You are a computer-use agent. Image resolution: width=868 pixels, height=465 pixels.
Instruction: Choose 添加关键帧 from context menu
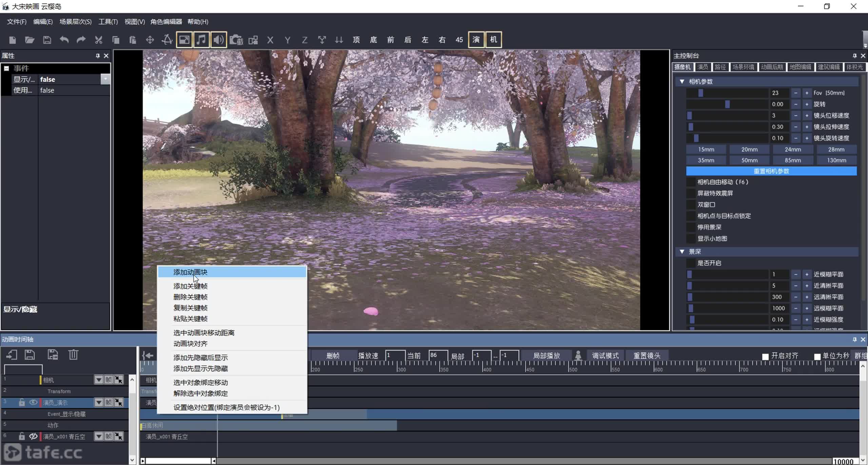[232, 286]
